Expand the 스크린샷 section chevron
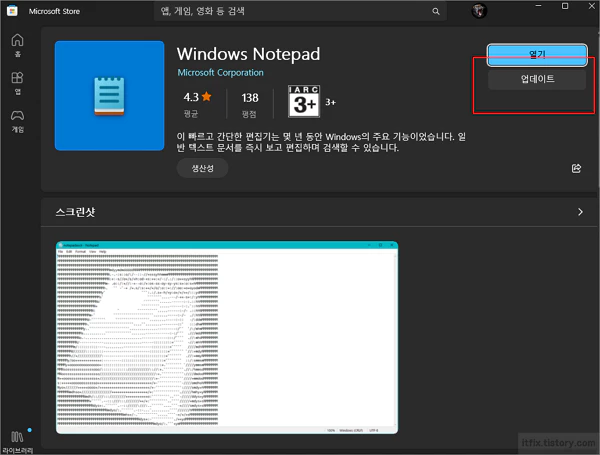 pyautogui.click(x=580, y=212)
